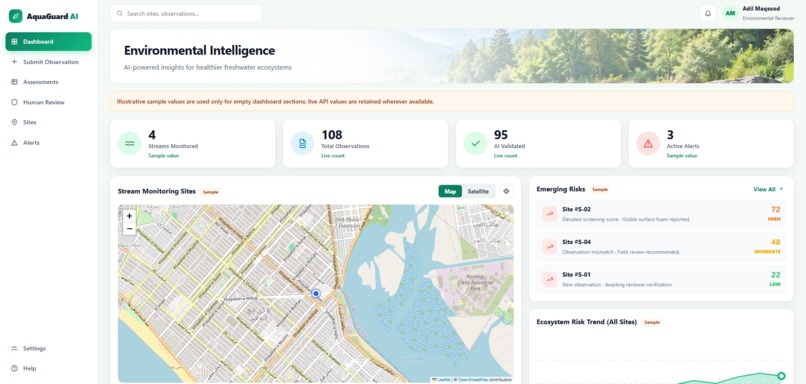806x384 pixels.
Task: Click the Live count label under Total Observations
Action: [x=332, y=155]
